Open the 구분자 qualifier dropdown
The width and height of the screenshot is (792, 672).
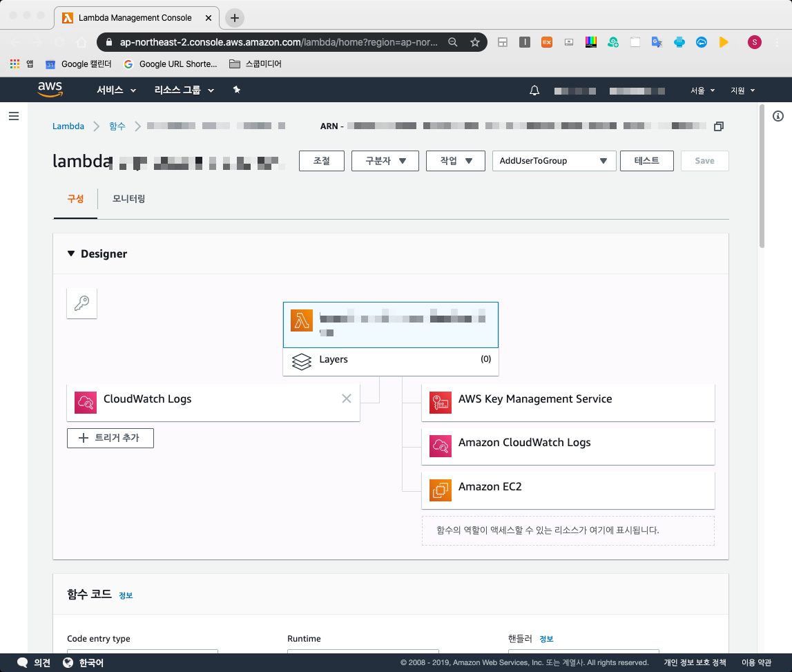pos(385,161)
